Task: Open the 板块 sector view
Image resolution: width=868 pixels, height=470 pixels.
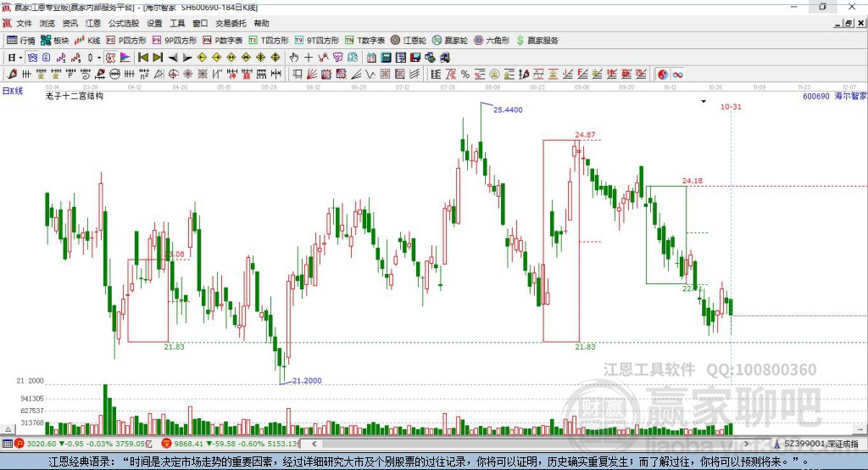Action: click(x=54, y=41)
